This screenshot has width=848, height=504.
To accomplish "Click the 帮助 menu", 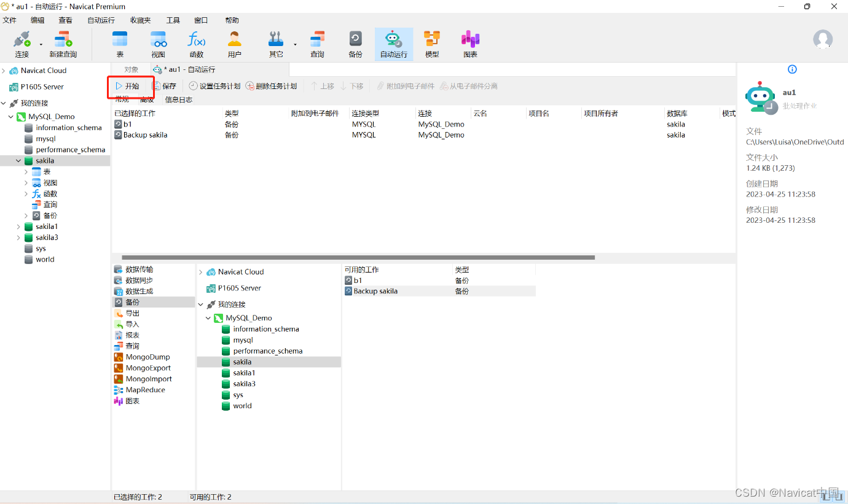I will (232, 20).
